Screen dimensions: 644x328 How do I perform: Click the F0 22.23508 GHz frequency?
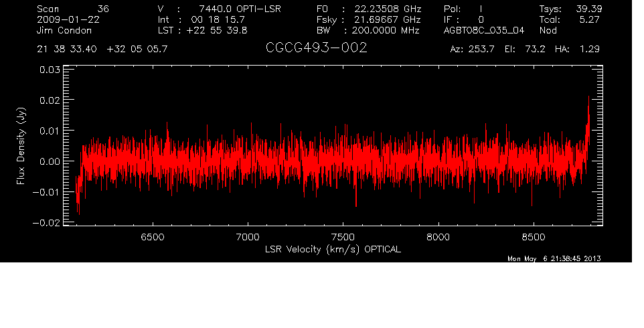pos(368,9)
